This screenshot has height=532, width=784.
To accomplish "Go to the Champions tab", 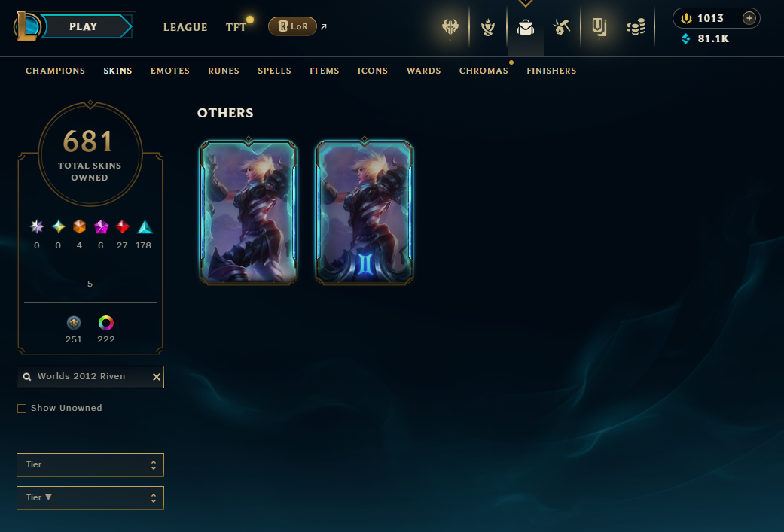I will 56,71.
